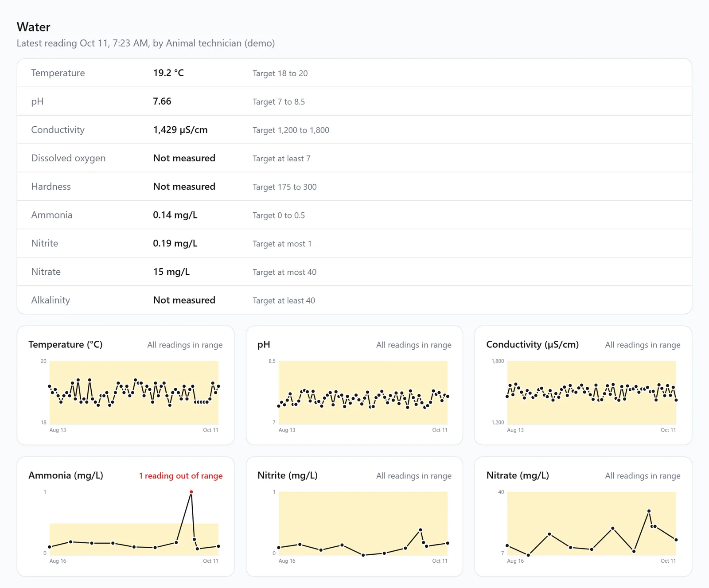
Task: Click the pH value 7.66
Action: [x=162, y=101]
